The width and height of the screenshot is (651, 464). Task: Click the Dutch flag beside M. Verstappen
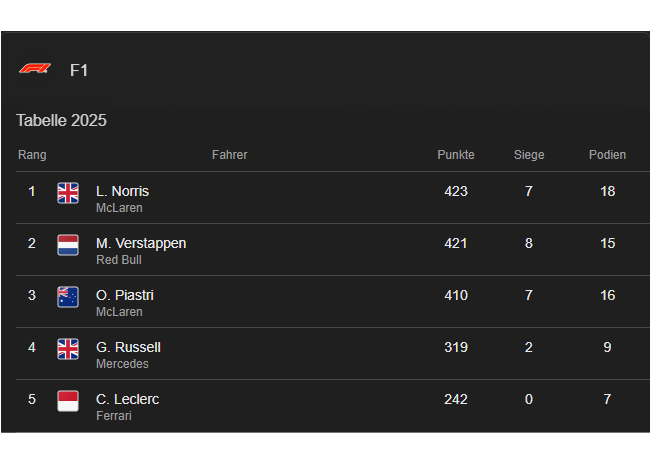click(68, 245)
